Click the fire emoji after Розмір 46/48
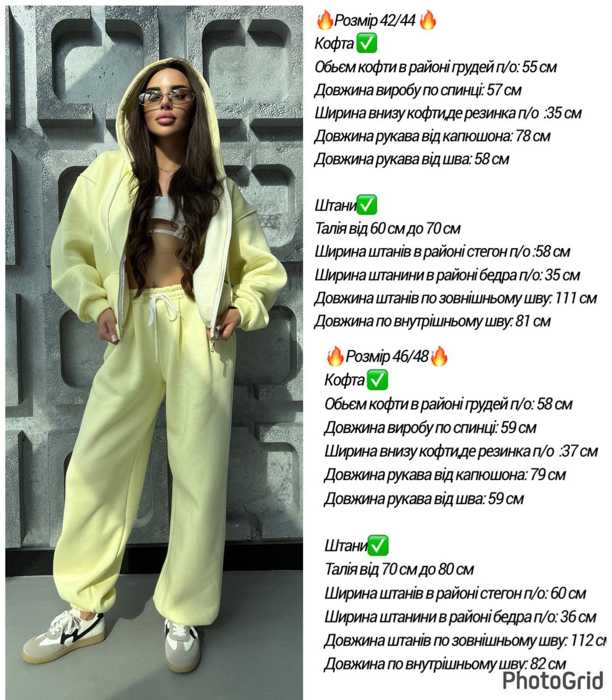 click(x=439, y=357)
